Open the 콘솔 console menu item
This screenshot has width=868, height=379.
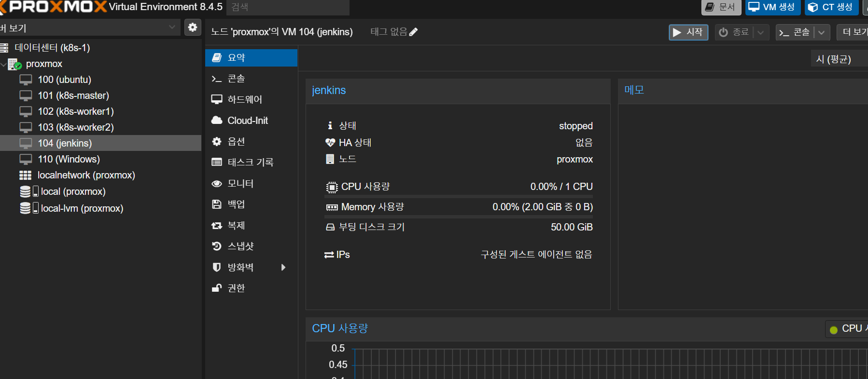click(251, 79)
